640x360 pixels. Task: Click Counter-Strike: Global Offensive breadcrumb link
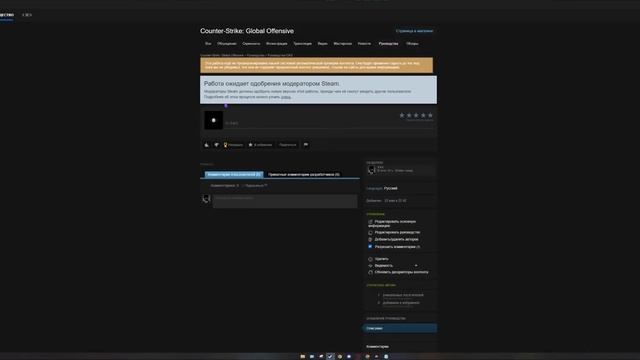(x=222, y=55)
